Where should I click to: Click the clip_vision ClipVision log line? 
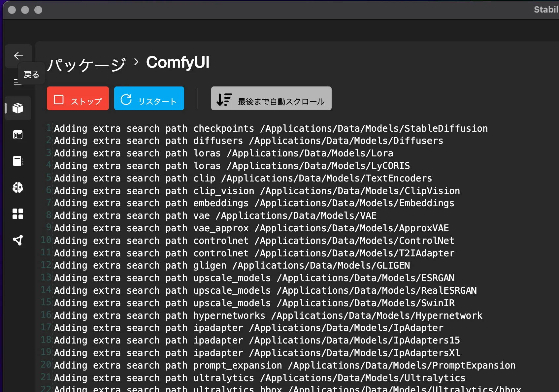click(x=257, y=191)
